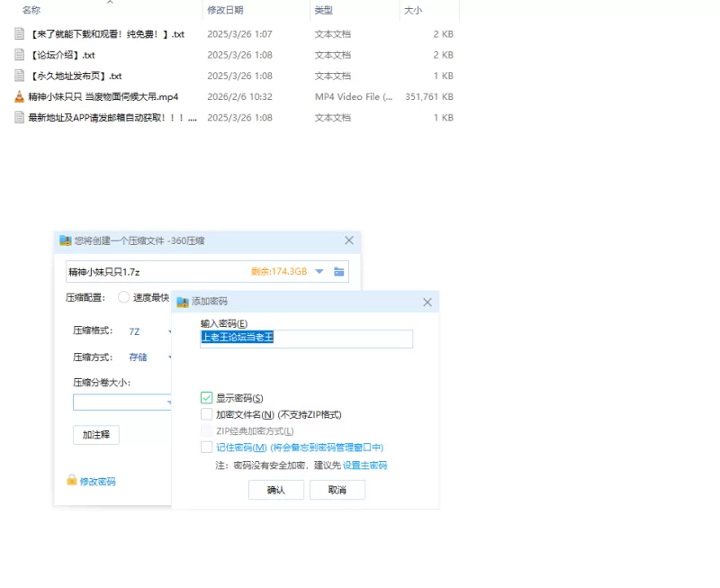The image size is (720, 588).
Task: Enable the 加密文件名(N) checkbox
Action: 207,414
